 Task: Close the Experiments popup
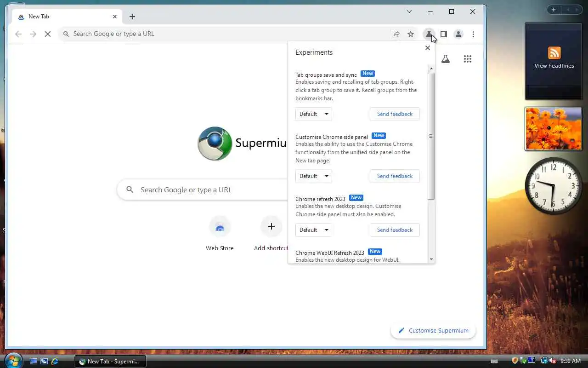[x=428, y=48]
